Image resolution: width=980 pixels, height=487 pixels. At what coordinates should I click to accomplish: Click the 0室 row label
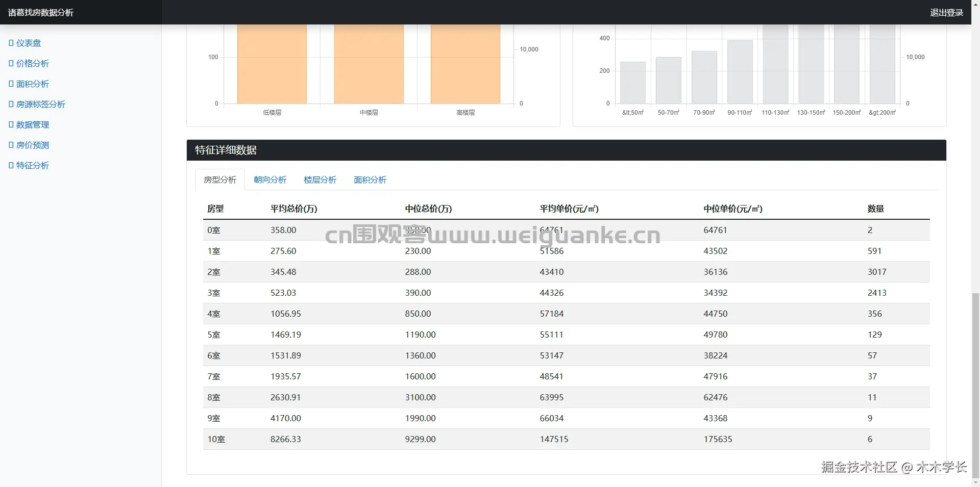(x=214, y=230)
